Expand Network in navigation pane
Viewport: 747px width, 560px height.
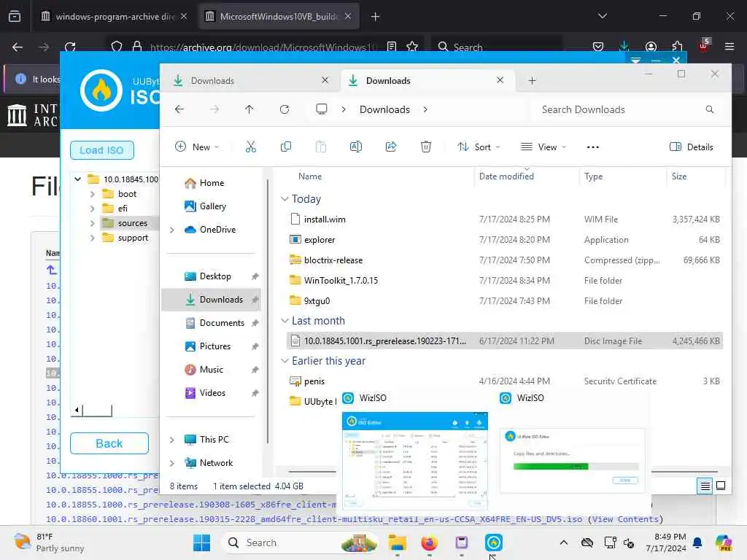tap(172, 463)
